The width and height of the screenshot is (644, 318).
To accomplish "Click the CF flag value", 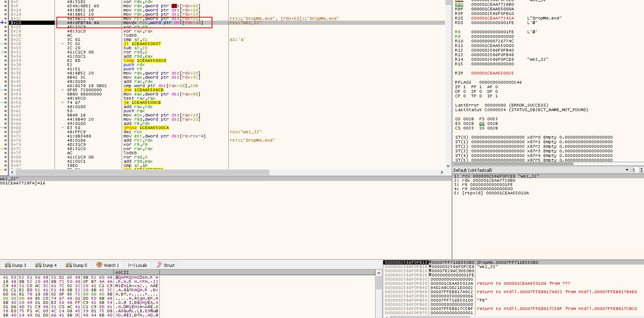I will [x=464, y=96].
